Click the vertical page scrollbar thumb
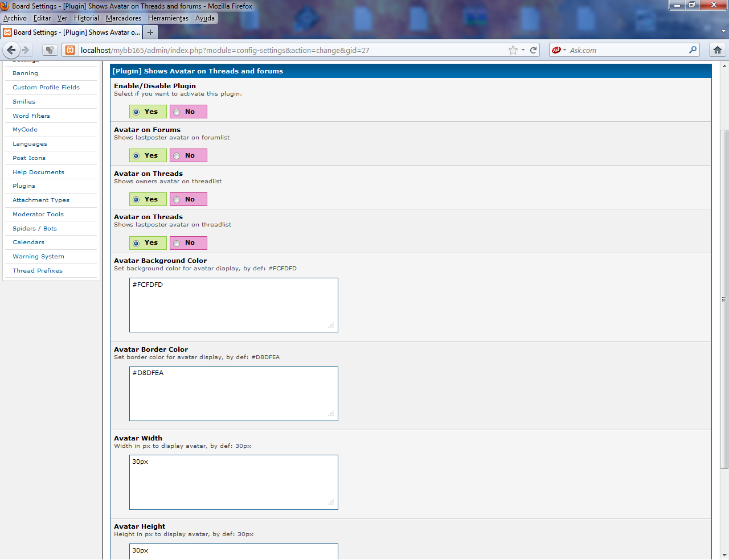This screenshot has width=729, height=560. [724, 299]
